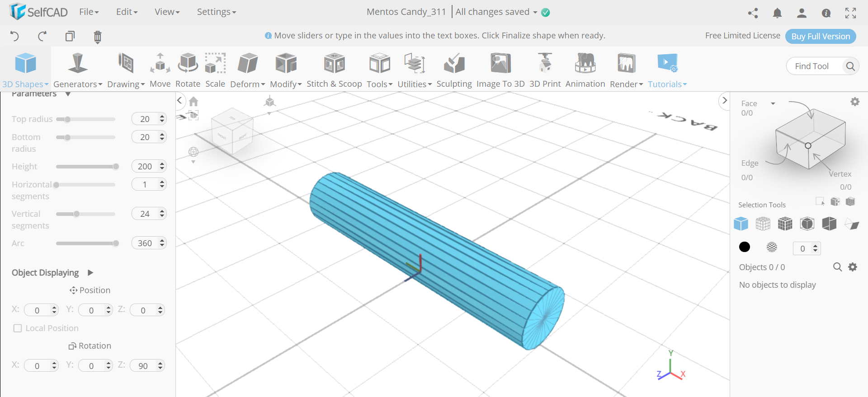Click the SelfCAD logo
Image resolution: width=868 pixels, height=397 pixels.
tap(39, 12)
